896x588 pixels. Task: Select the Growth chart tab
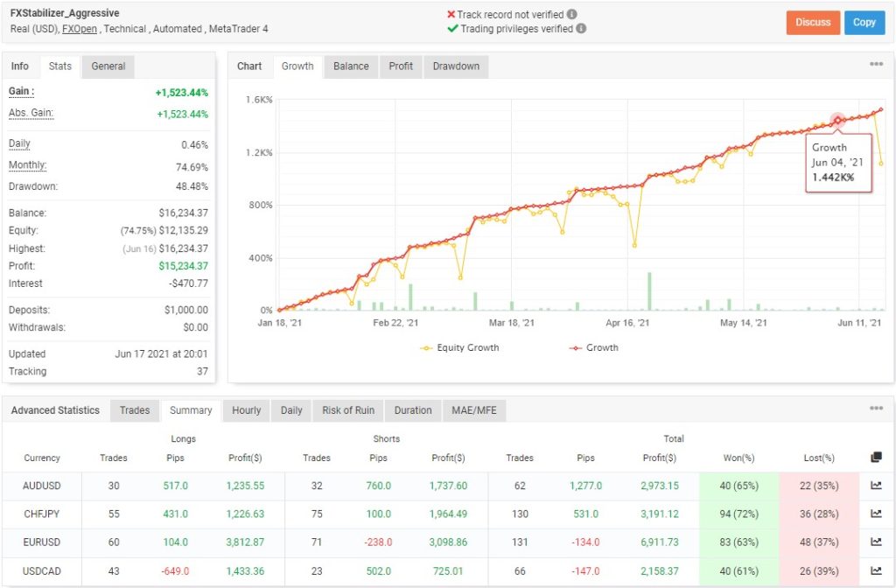click(297, 66)
